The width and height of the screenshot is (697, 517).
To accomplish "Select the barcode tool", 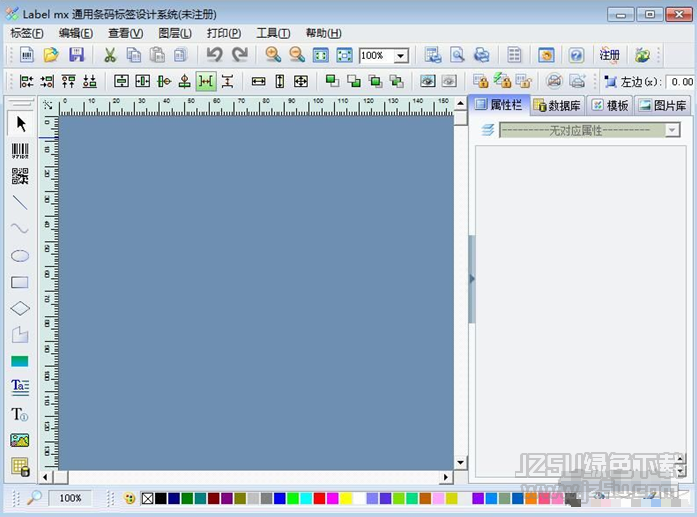I will 20,151.
